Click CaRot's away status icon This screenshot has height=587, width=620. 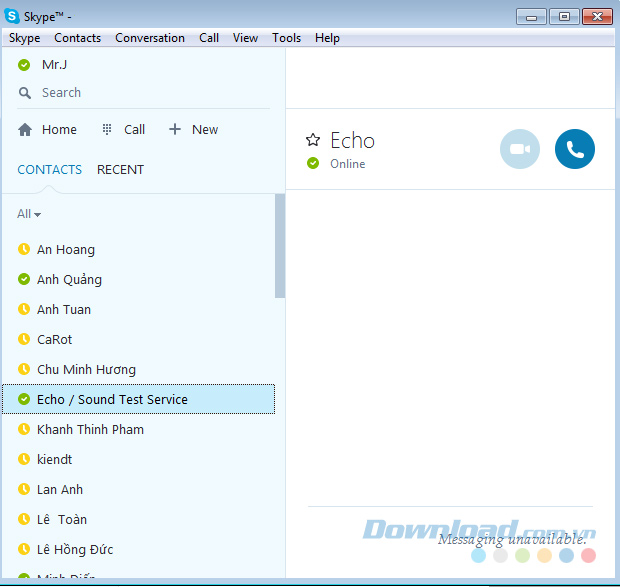point(24,339)
